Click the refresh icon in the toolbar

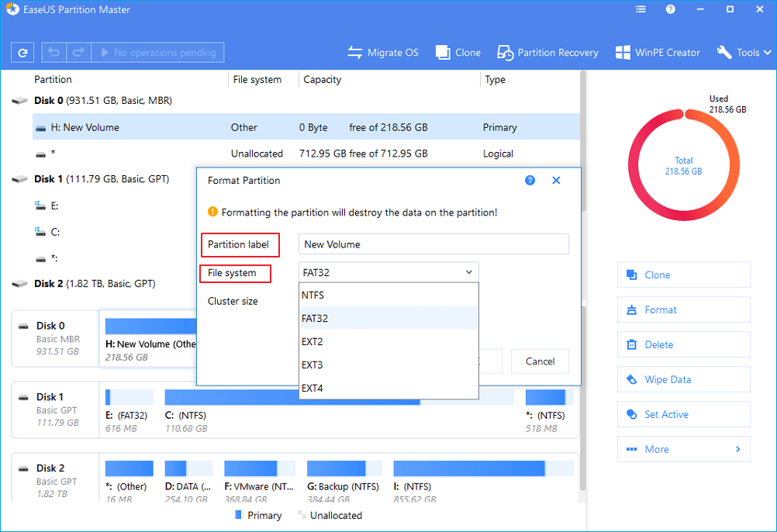[x=23, y=53]
